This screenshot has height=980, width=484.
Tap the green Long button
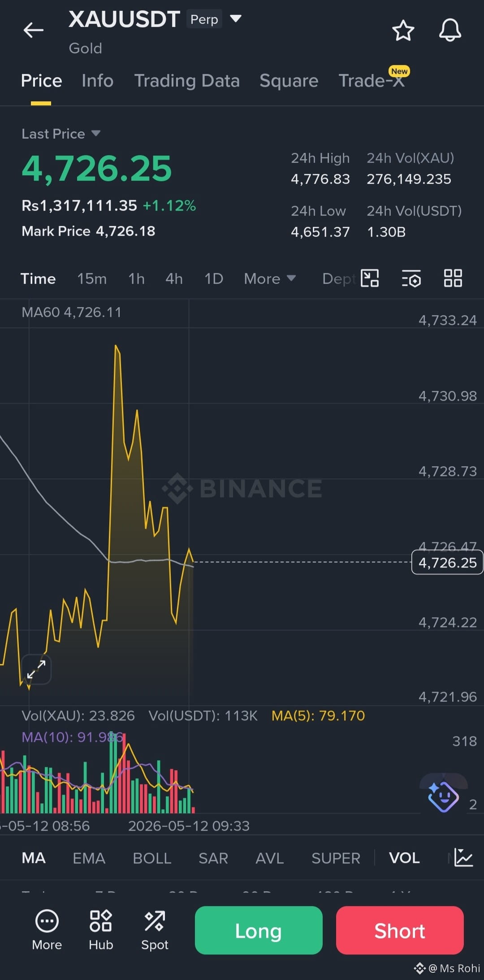(259, 930)
